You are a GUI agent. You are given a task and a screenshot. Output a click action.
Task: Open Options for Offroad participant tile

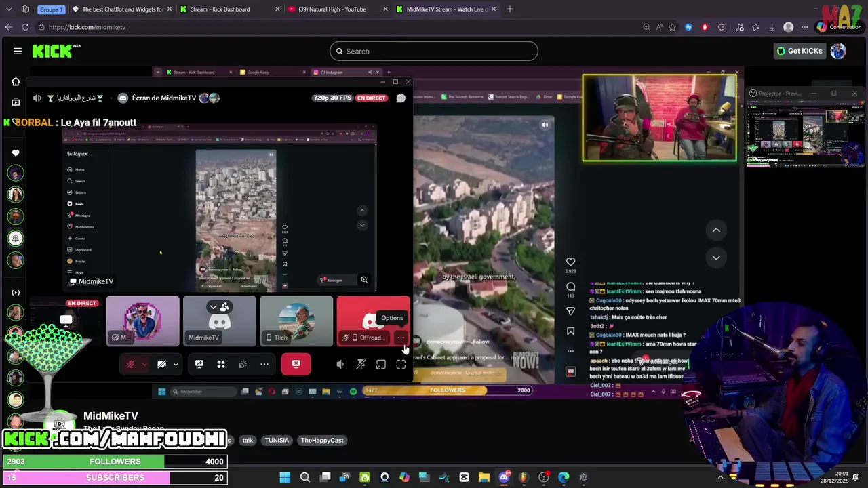click(x=401, y=338)
